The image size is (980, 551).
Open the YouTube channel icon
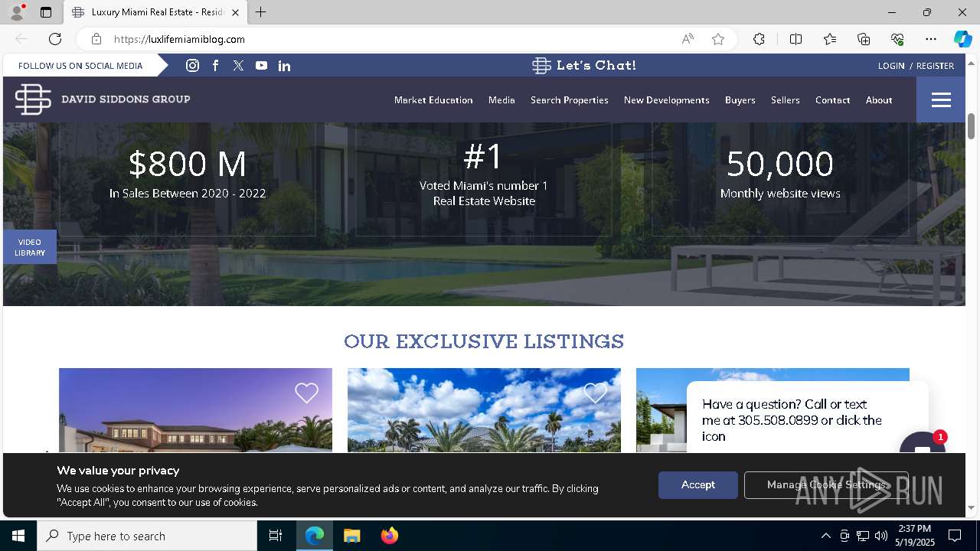coord(262,66)
